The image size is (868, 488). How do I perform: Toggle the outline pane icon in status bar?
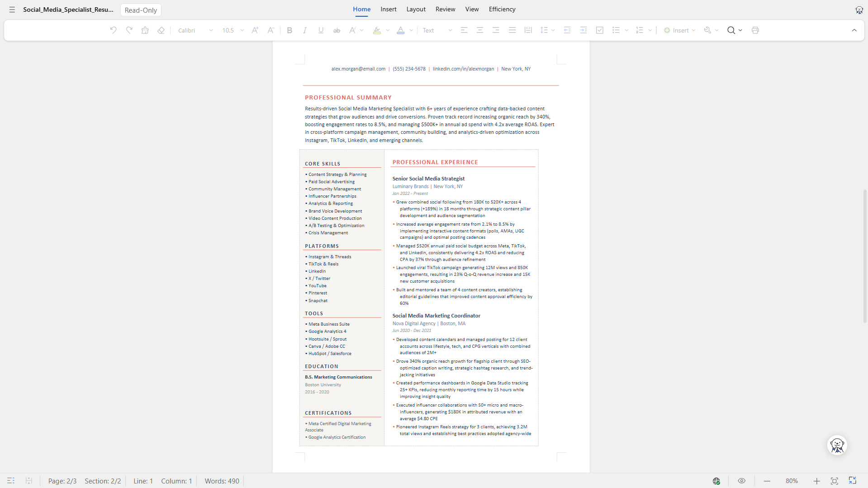(11, 481)
